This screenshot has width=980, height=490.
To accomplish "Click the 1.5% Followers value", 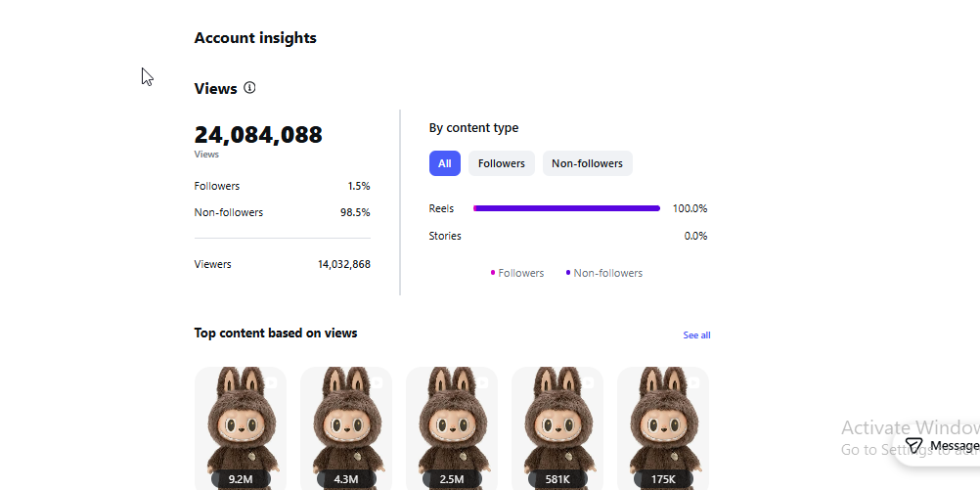I will coord(359,186).
